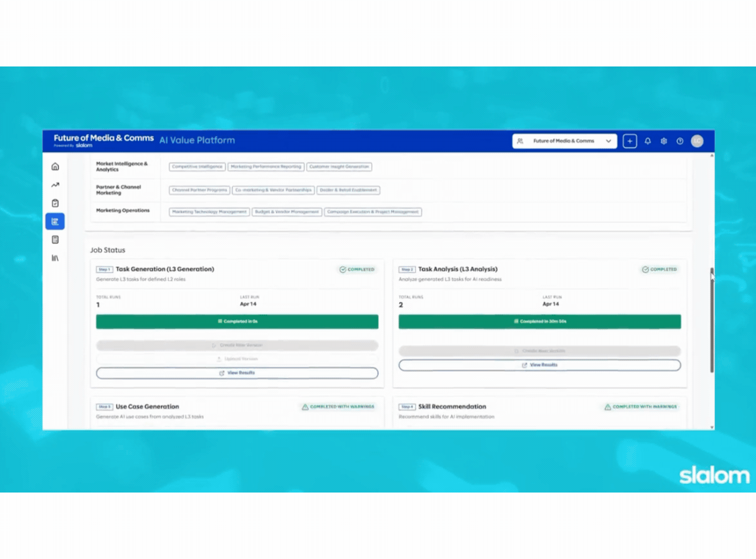Click the plus add button in the header
The image size is (756, 559).
(x=630, y=141)
